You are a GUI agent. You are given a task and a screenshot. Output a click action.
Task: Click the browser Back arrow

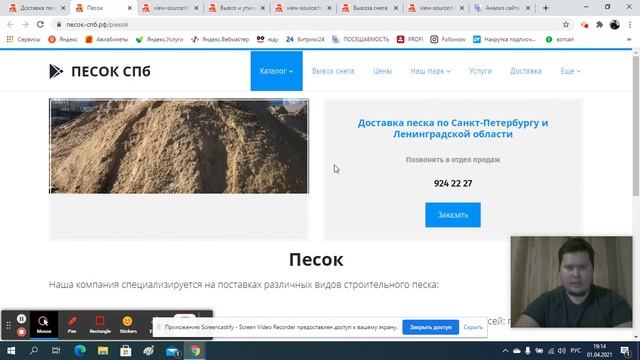(11, 24)
